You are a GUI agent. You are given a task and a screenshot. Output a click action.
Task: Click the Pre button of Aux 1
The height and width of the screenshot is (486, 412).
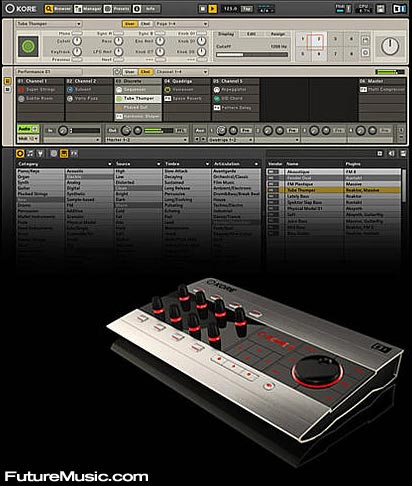click(246, 131)
